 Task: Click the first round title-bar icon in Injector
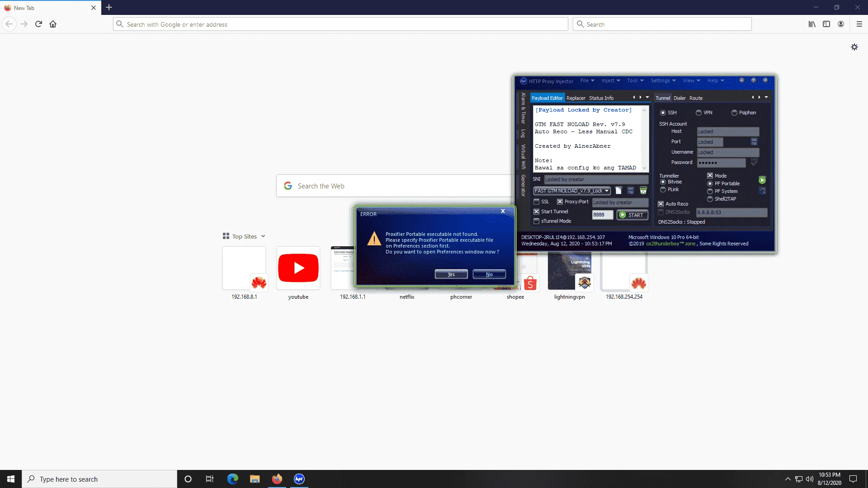point(742,80)
